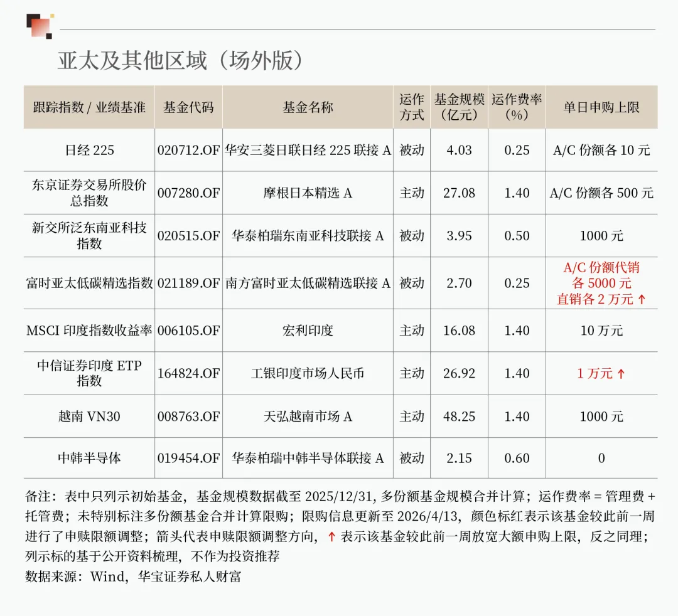Click fund name 华安三菱日联日经 225 联接 A
The height and width of the screenshot is (616, 678).
click(308, 150)
